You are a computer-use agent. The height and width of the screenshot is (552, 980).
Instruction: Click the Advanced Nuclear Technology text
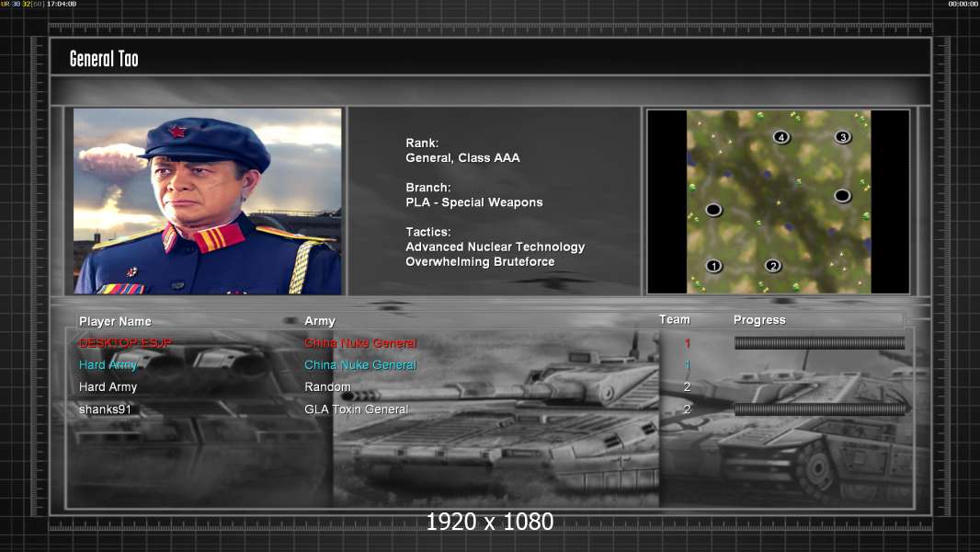coord(495,247)
